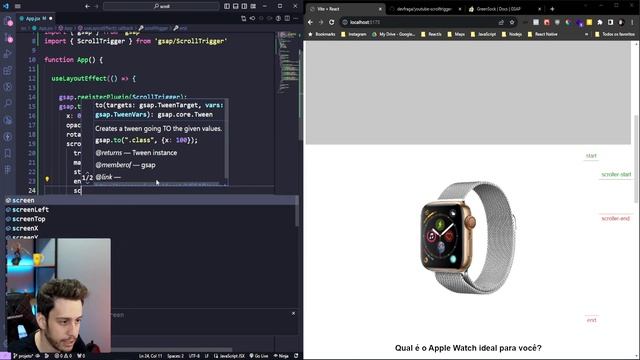Open Source Control in the activity bar

[x=8, y=38]
